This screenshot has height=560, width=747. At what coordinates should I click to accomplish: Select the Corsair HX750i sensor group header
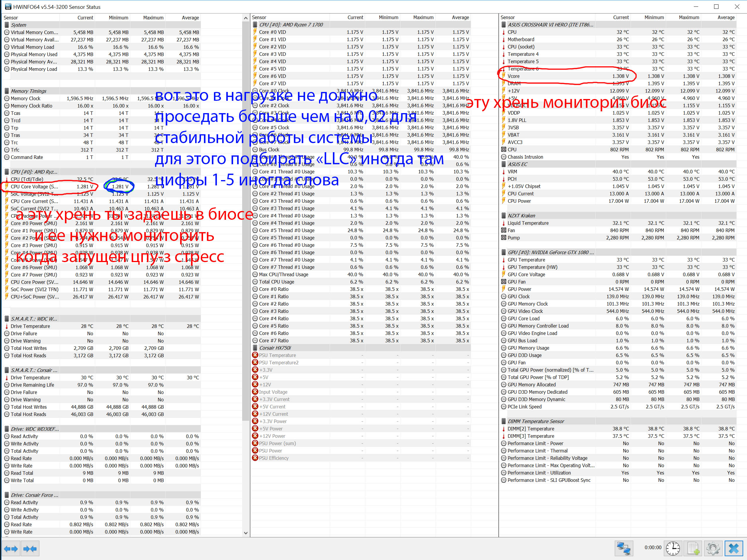tap(275, 348)
